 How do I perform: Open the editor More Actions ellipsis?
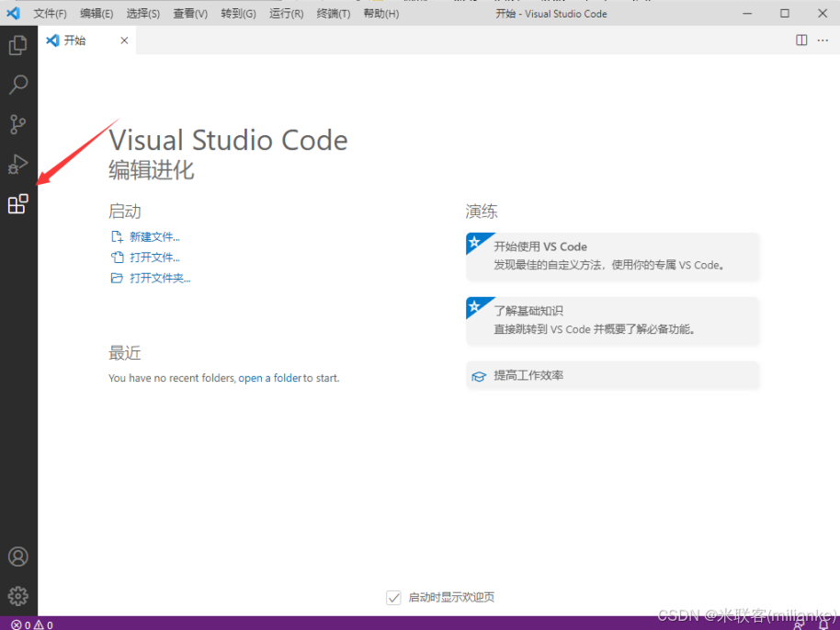coord(823,40)
